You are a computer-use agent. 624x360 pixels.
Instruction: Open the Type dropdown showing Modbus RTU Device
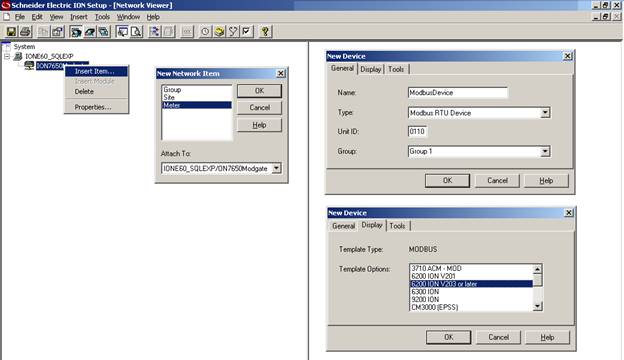point(545,113)
